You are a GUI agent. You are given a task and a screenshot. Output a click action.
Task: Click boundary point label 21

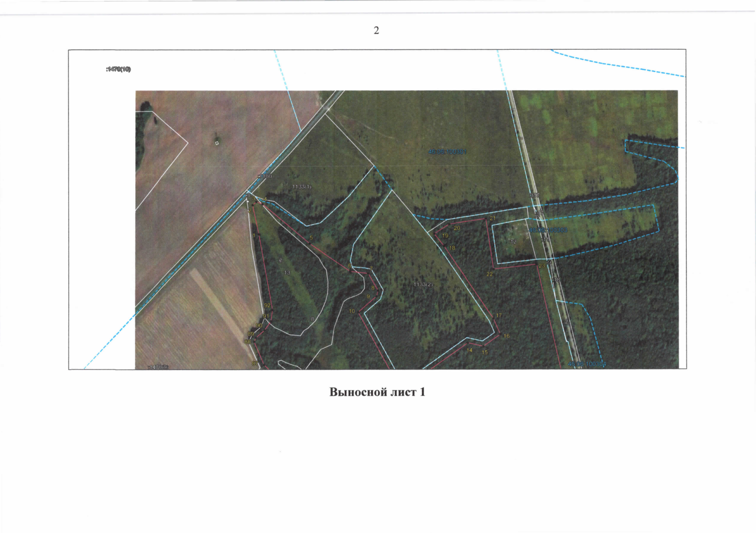point(492,218)
